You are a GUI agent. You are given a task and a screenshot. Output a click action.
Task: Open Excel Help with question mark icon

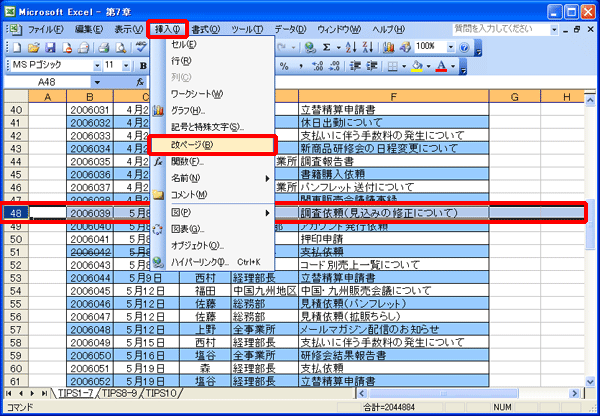point(464,47)
